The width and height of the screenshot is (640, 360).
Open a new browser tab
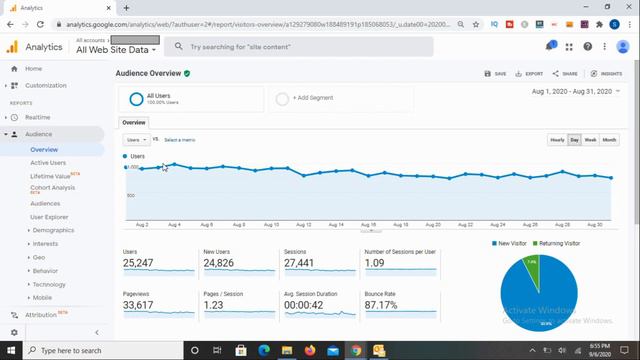(x=126, y=8)
